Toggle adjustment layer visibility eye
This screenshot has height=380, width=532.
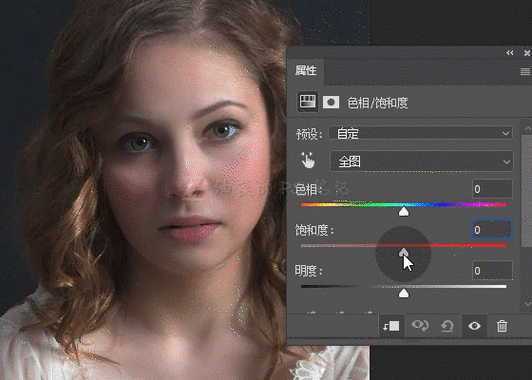(x=474, y=326)
